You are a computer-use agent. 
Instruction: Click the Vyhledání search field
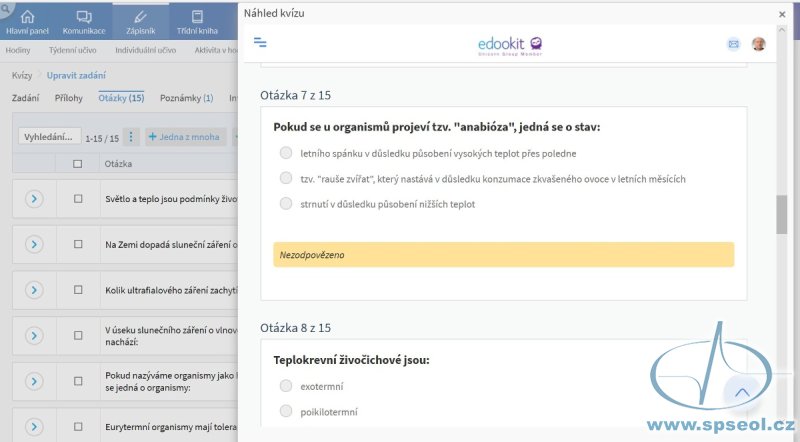point(49,137)
